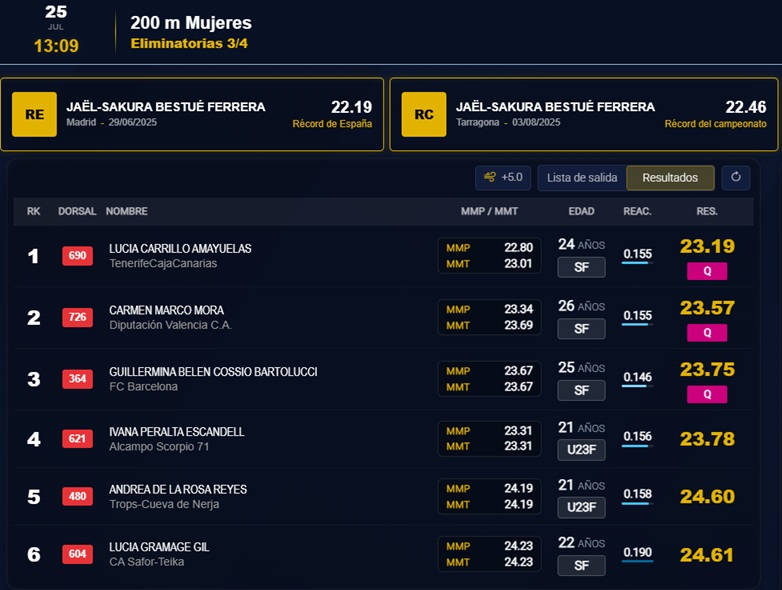Click dorsal badge 621

[77, 438]
